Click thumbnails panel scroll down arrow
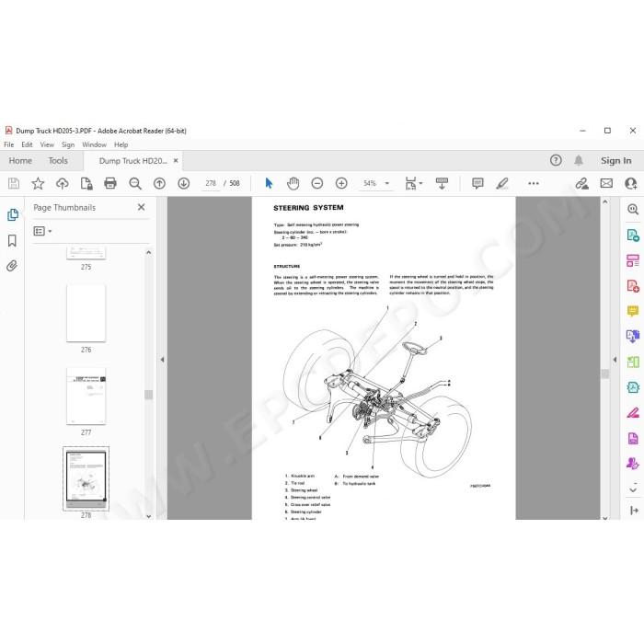Screen dimensions: 644x644 (149, 516)
